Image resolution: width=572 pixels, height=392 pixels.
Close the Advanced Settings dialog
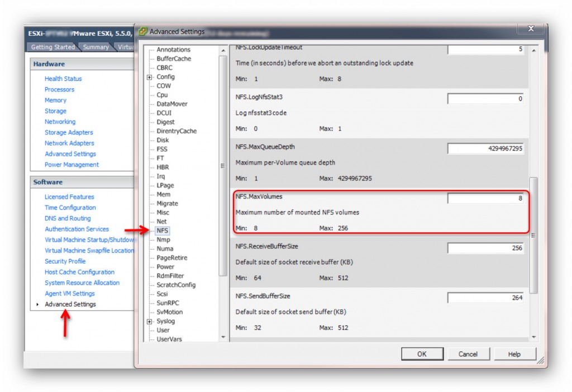pos(531,29)
